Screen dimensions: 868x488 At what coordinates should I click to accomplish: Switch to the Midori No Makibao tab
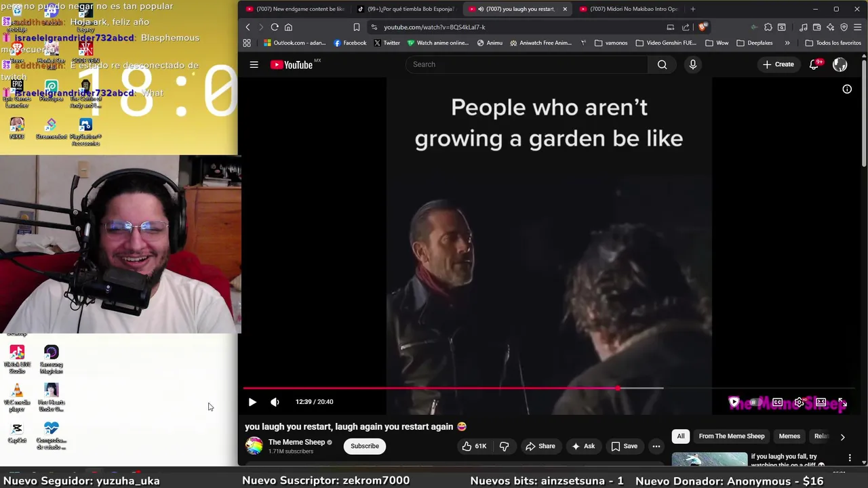click(x=628, y=9)
